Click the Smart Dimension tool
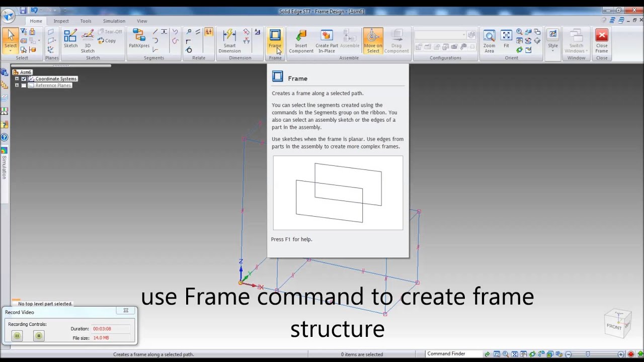644x362 pixels. (229, 41)
